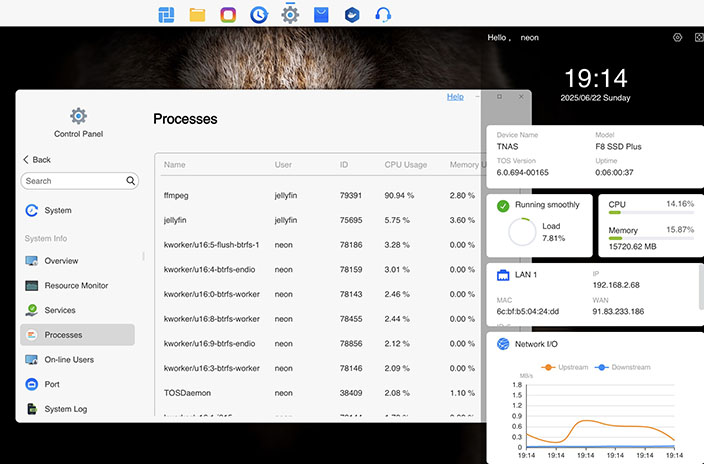Go back with the Back chevron
This screenshot has width=704, height=464.
click(x=26, y=159)
